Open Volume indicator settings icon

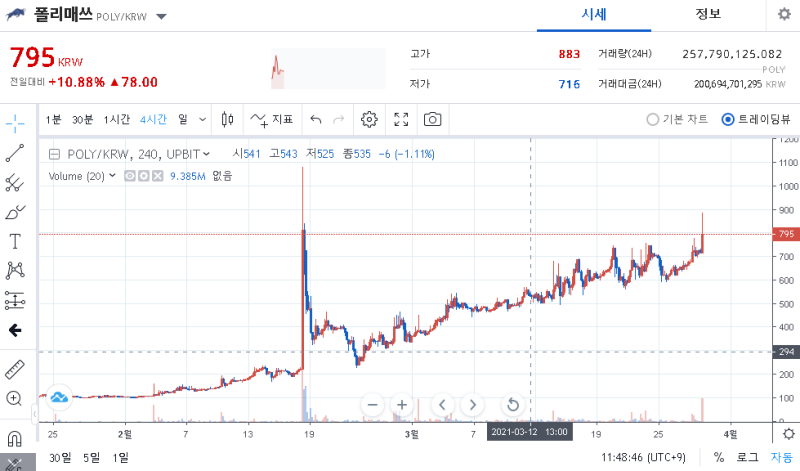(144, 176)
